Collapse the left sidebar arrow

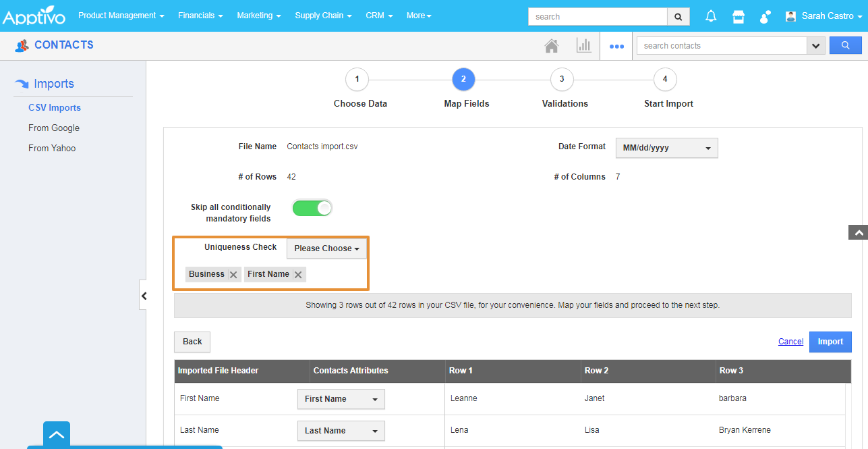pos(143,295)
